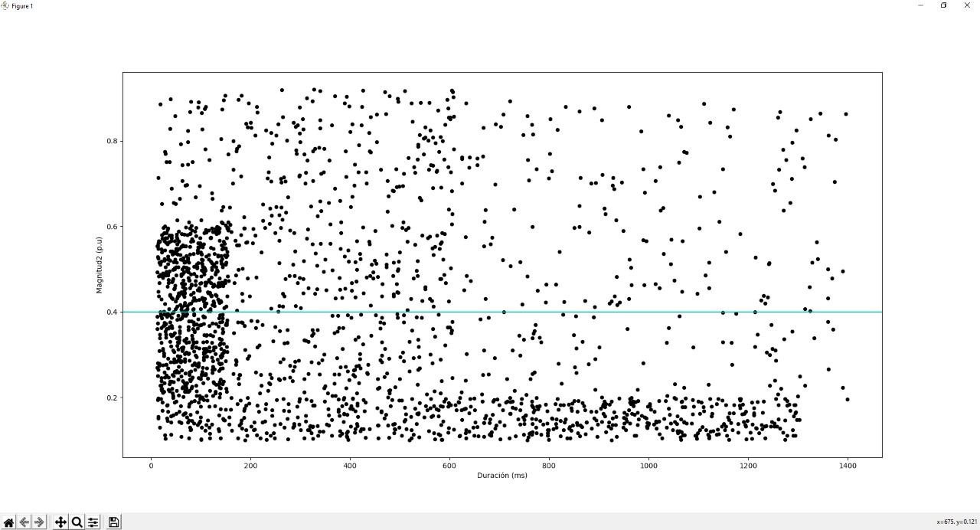
Task: Restore down the Figure 1 window
Action: 943,5
